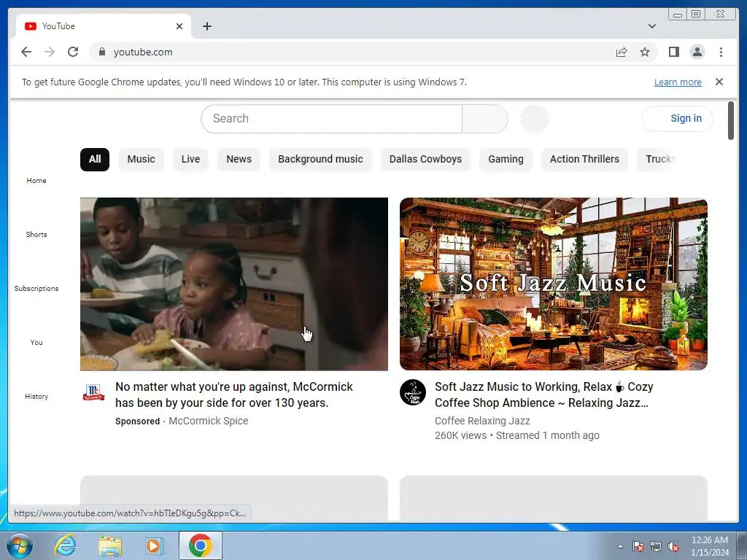Screen dimensions: 747x560
Task: Click the '260K views' video metadata
Action: tap(460, 436)
